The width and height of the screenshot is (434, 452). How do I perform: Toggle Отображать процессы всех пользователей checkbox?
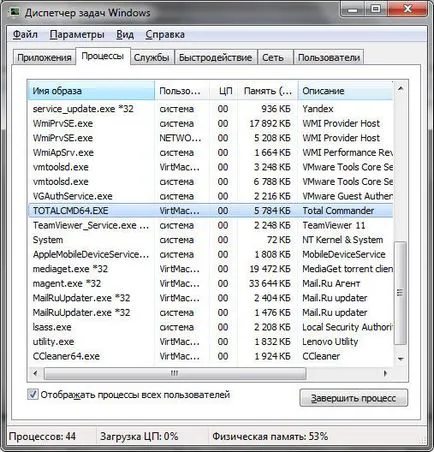32,395
